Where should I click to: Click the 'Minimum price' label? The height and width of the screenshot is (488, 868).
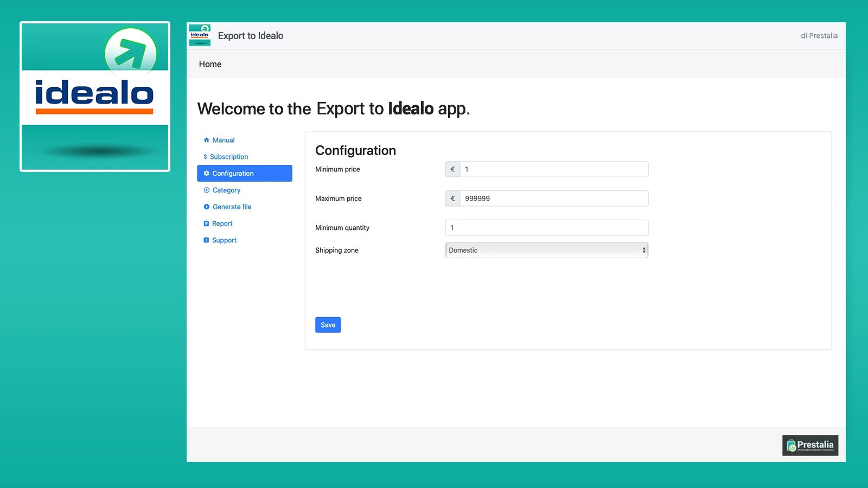[x=337, y=169]
